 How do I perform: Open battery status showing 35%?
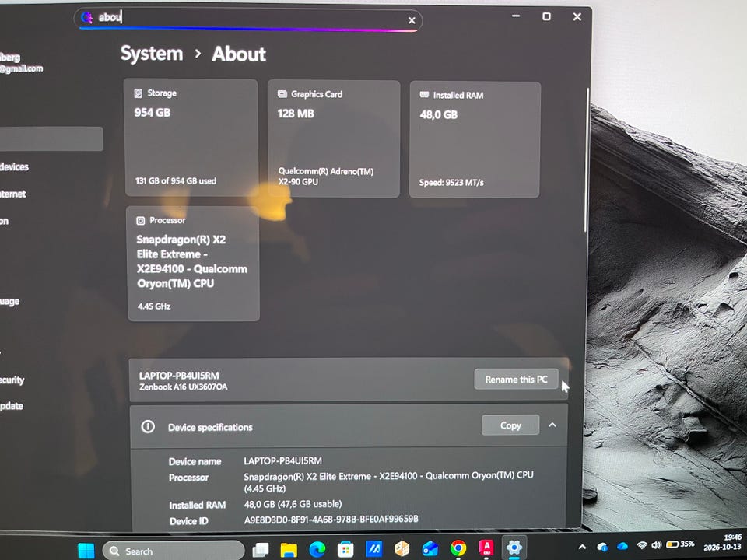click(x=680, y=544)
